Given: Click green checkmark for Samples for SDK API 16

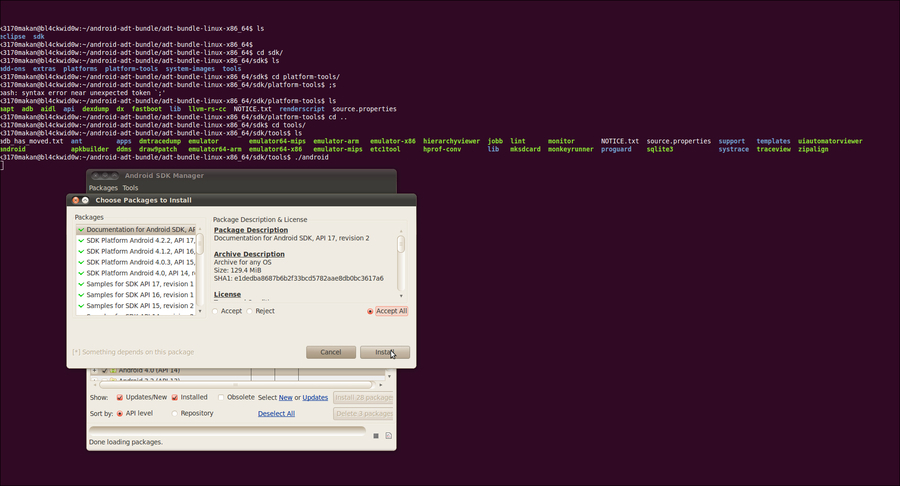Looking at the screenshot, I should click(x=81, y=295).
